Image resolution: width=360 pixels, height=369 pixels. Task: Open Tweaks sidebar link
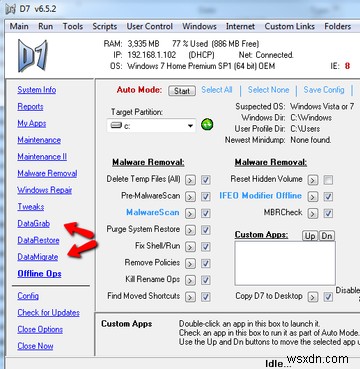click(31, 207)
